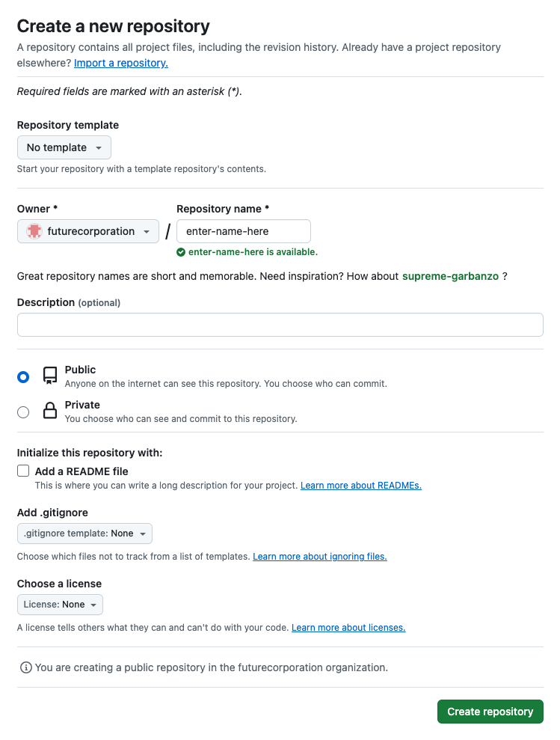Select the Public visibility radio button
Viewport: 560px width, 740px height.
[23, 377]
